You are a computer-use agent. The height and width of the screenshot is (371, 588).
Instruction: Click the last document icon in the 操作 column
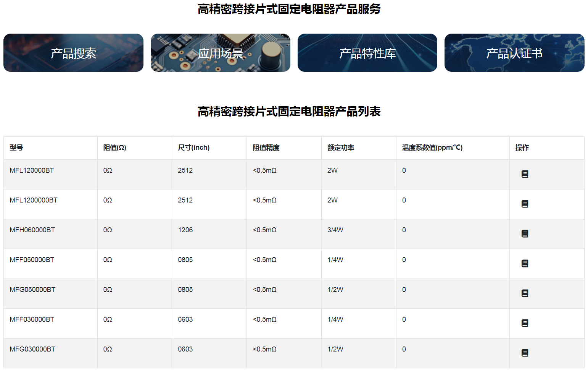[x=525, y=353]
